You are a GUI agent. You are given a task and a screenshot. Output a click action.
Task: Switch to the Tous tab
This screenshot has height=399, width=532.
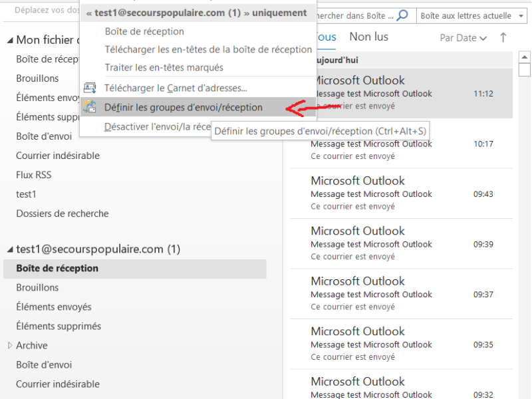[326, 37]
